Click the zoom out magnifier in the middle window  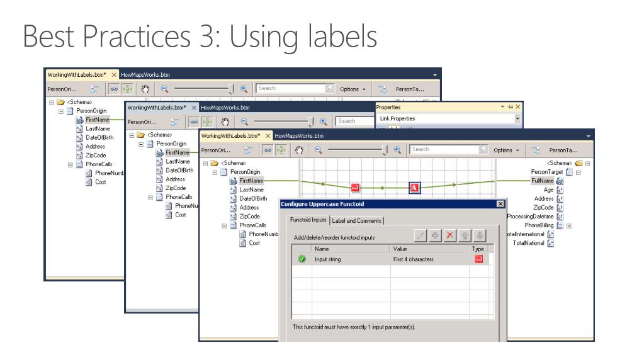[244, 122]
